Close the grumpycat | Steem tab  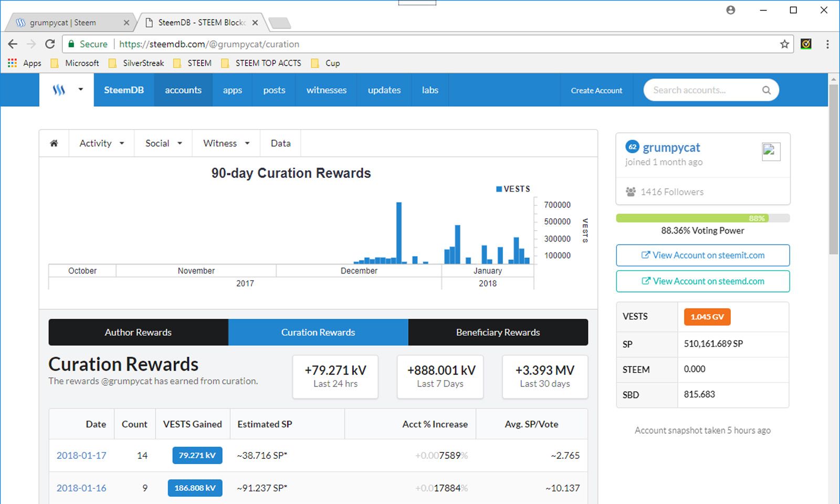(x=126, y=23)
